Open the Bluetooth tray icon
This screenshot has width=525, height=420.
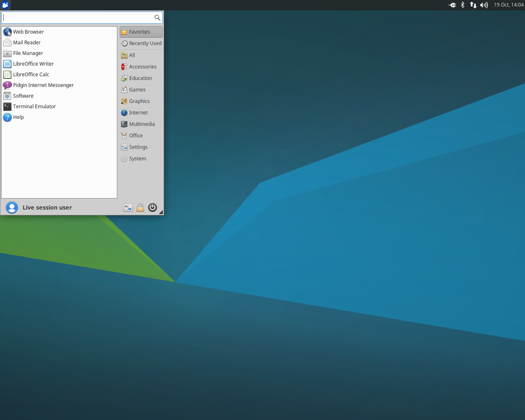[463, 5]
